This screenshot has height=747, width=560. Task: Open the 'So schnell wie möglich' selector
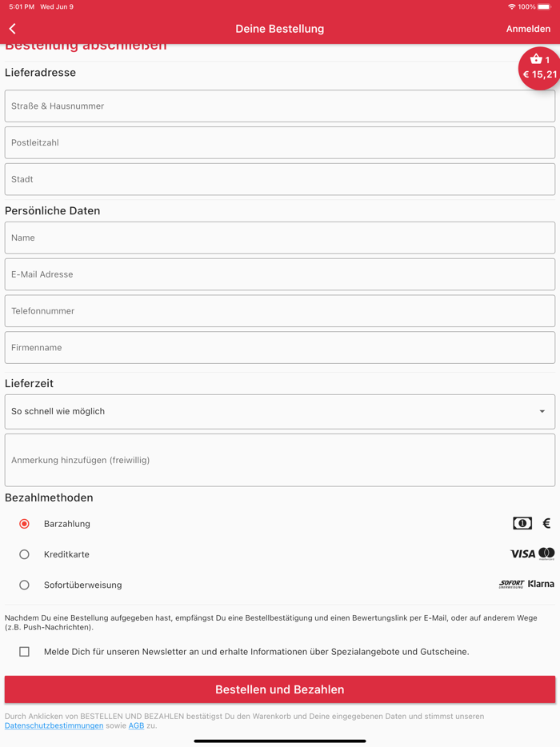tap(272, 412)
